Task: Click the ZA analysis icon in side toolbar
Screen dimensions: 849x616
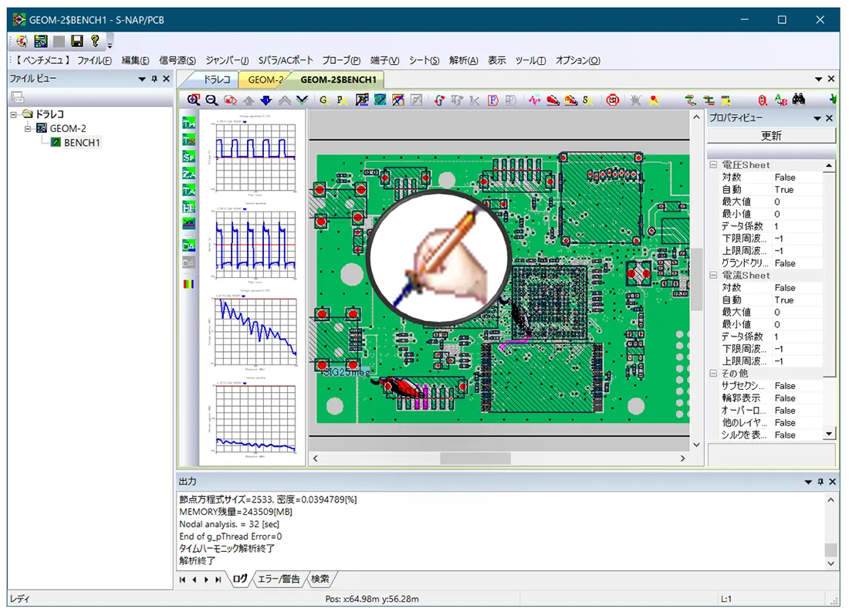Action: pos(188,174)
